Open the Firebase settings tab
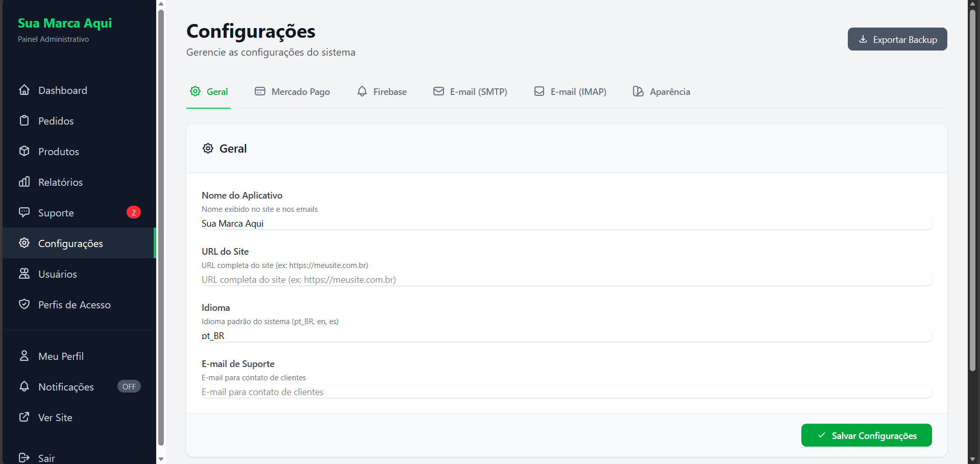The height and width of the screenshot is (464, 980). pyautogui.click(x=382, y=92)
